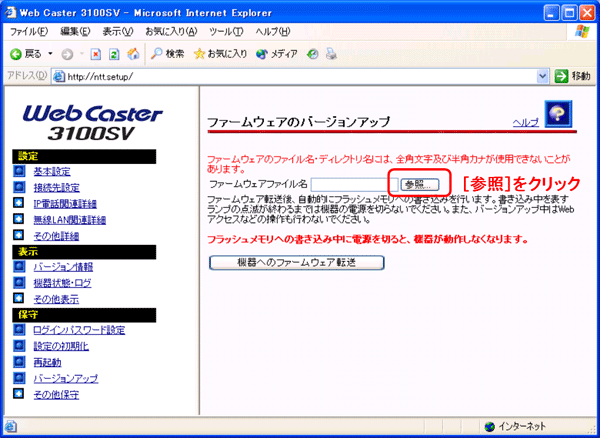Viewport: 600px width, 438px height.
Task: Open the その他表示 link
Action: coord(56,300)
